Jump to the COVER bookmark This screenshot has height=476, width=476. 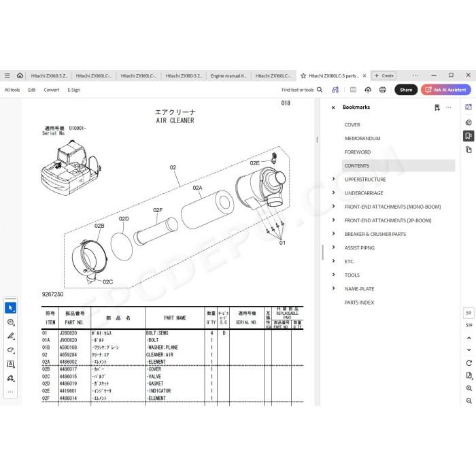coord(352,124)
